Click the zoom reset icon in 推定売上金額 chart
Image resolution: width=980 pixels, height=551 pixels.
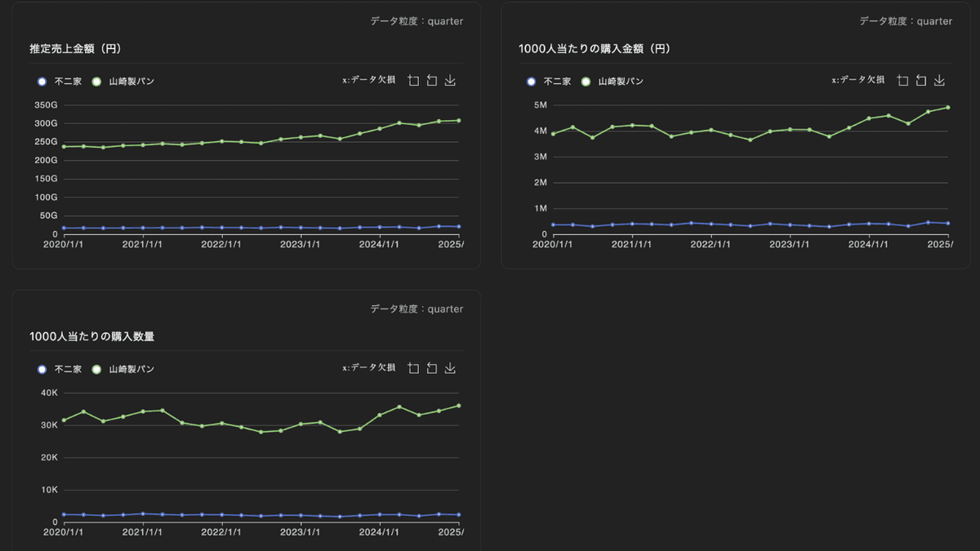click(431, 81)
